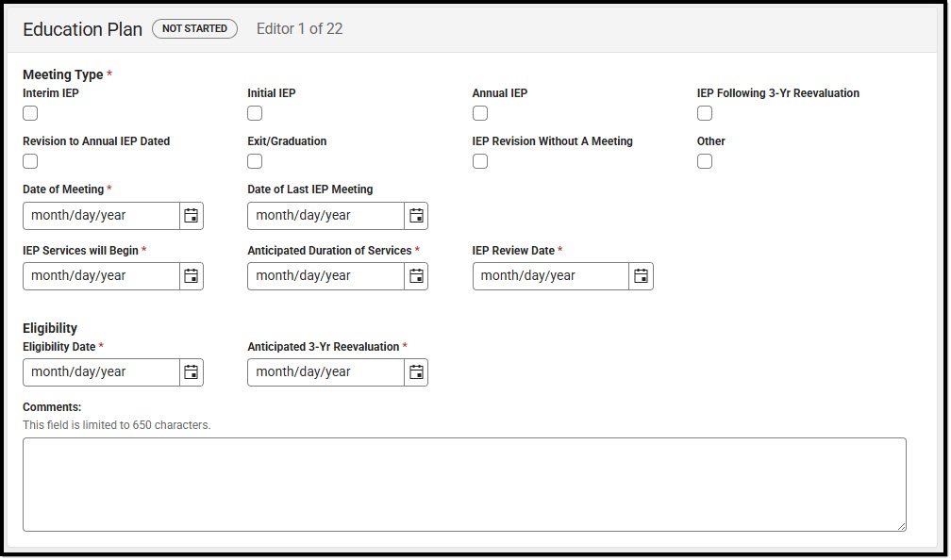Open the calendar for IEP Services will Begin
This screenshot has height=560, width=951.
192,275
